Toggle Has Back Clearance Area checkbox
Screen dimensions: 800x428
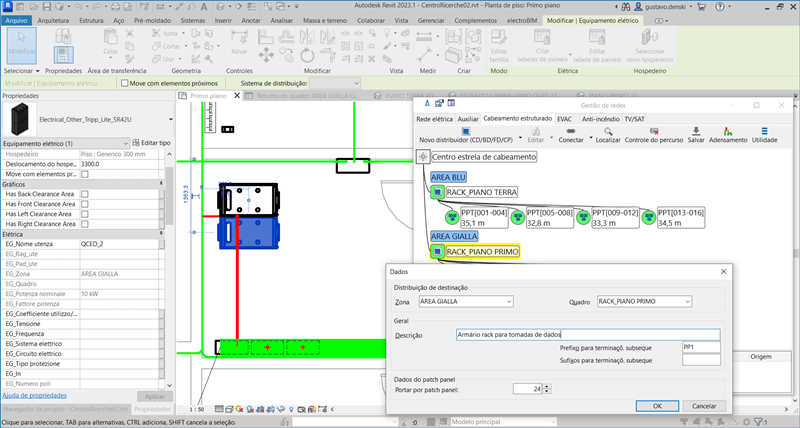[85, 193]
